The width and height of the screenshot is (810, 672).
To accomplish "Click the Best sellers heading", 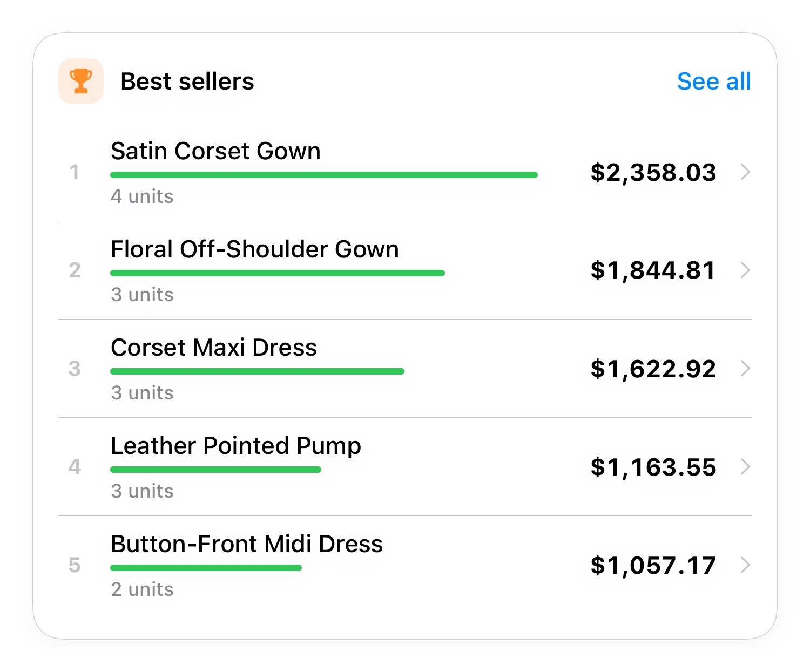I will click(187, 82).
